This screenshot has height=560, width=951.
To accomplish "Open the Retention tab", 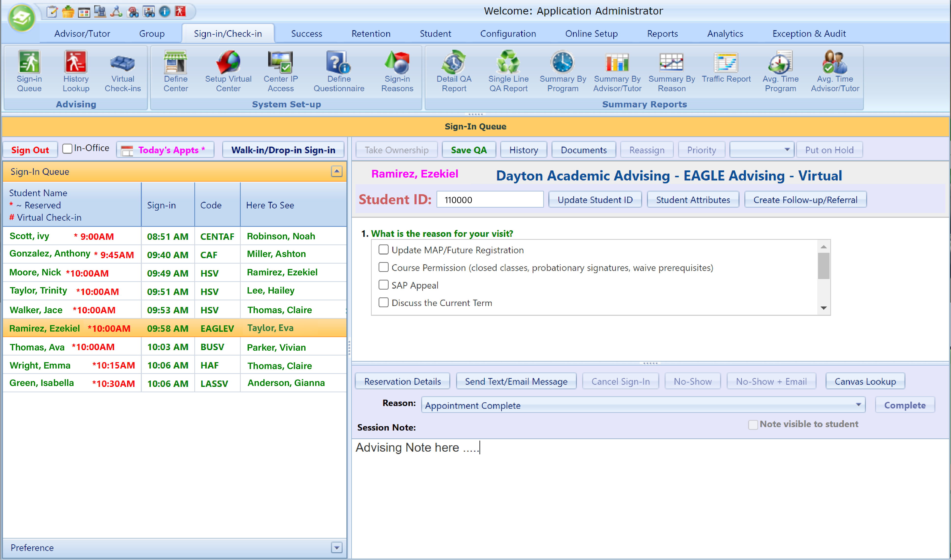I will 371,34.
